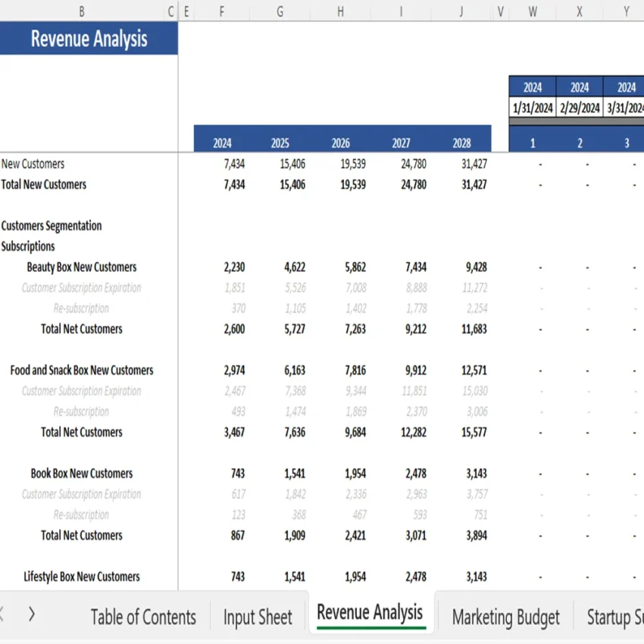Select the Total New Customers label cell
The height and width of the screenshot is (644, 644).
(x=43, y=184)
